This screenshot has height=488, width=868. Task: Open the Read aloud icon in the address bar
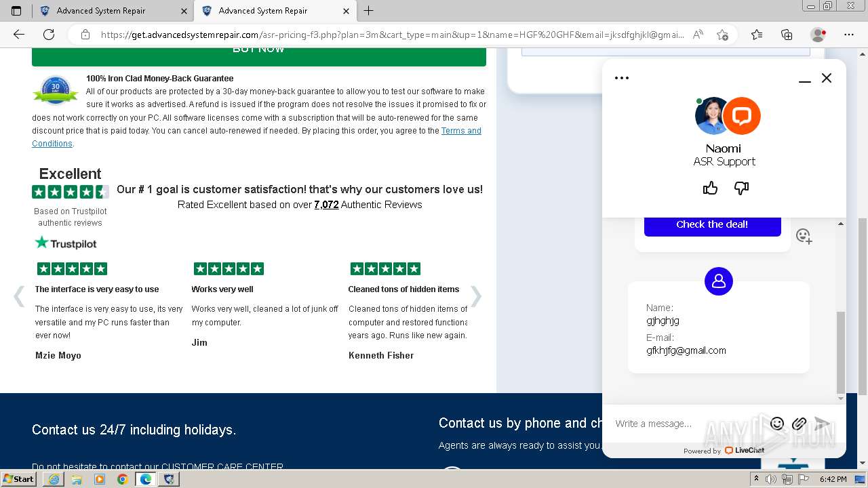pyautogui.click(x=698, y=35)
